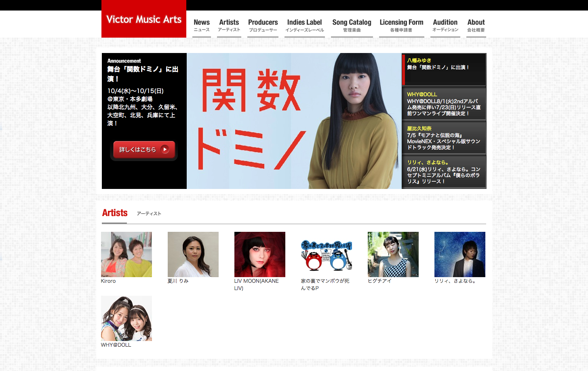
Task: Open the Kiroro artist photo
Action: coord(126,254)
